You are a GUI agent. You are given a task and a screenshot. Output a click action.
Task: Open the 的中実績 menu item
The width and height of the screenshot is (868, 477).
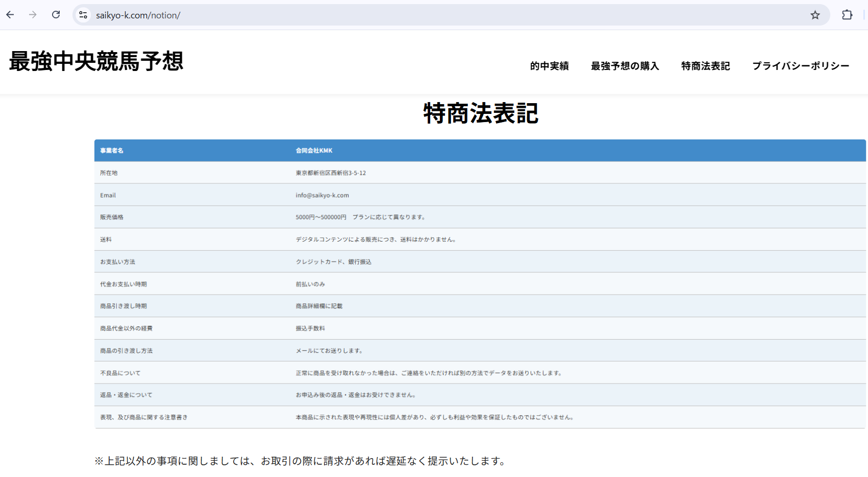(549, 66)
